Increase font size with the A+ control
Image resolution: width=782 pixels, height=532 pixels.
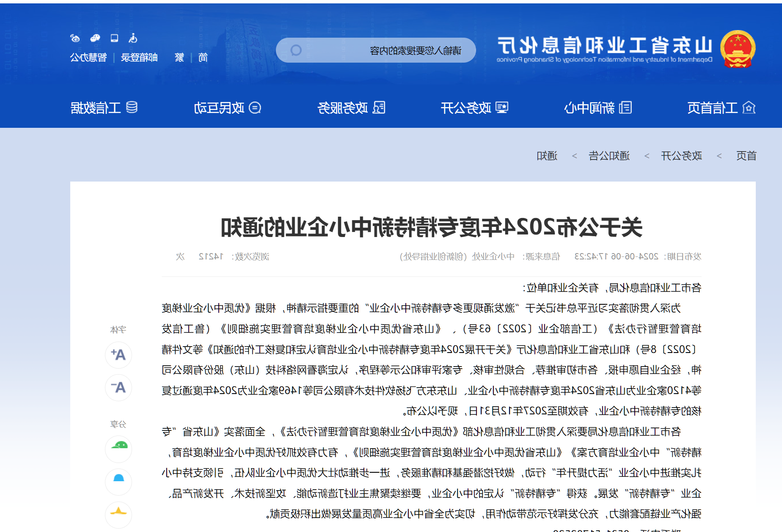(x=118, y=355)
